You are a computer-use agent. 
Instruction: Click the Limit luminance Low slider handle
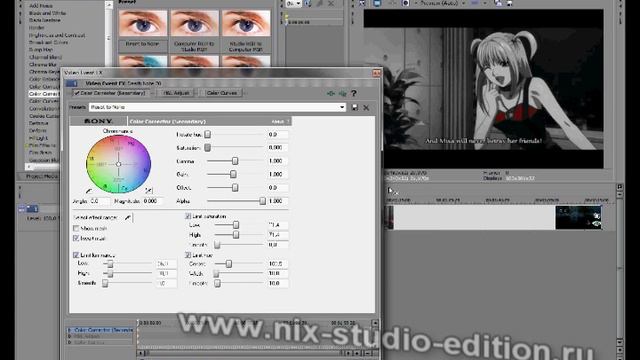tap(110, 264)
